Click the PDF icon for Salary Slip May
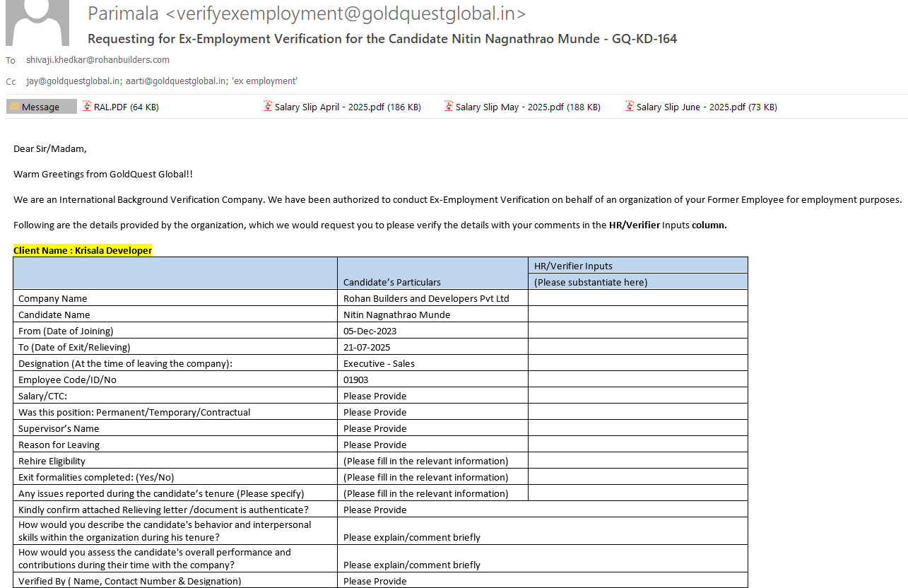908x588 pixels. tap(449, 107)
